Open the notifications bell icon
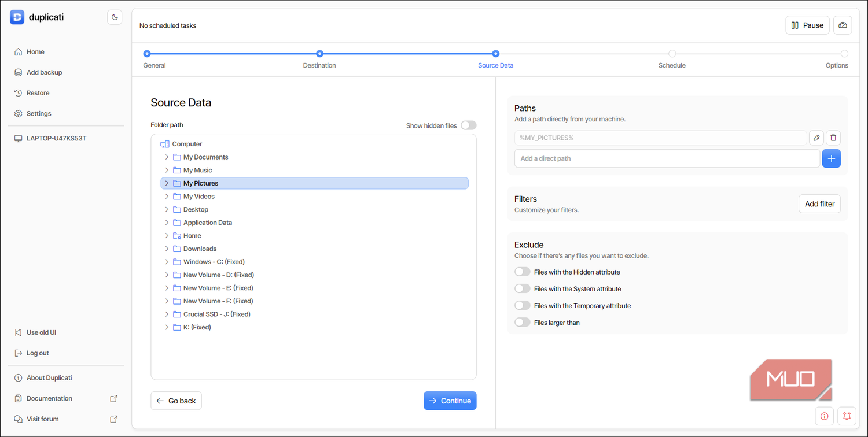This screenshot has height=437, width=868. pos(847,416)
